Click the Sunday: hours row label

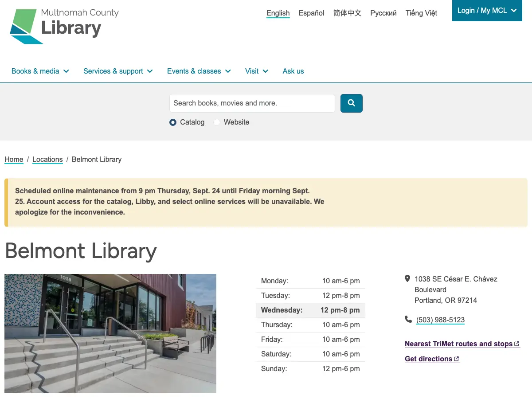(x=274, y=369)
